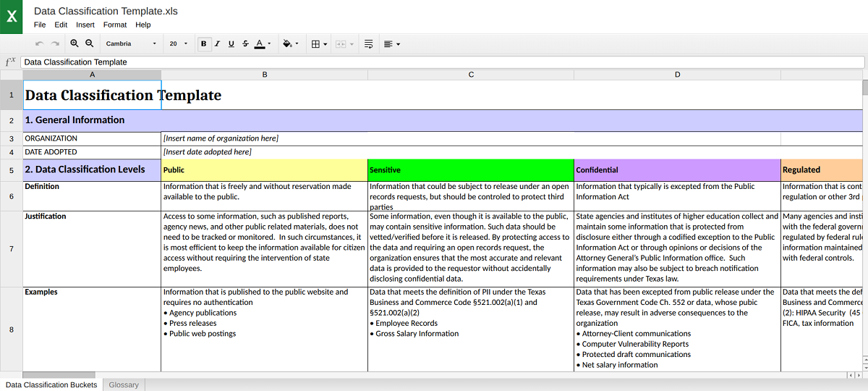This screenshot has width=868, height=391.
Task: Click the Data Classification Template title cell
Action: click(x=92, y=95)
